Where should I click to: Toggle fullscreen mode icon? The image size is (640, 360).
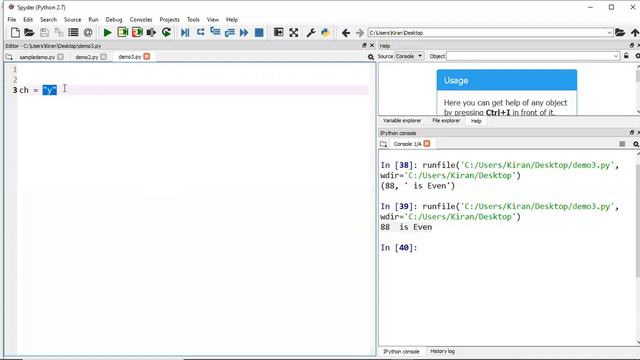293,33
